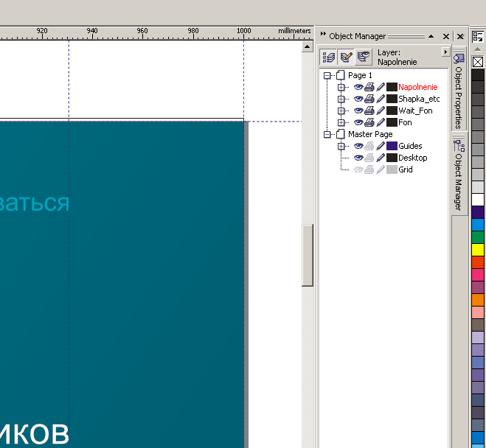Hide the Desktop layer via eye icon
The image size is (486, 448).
pyautogui.click(x=358, y=158)
